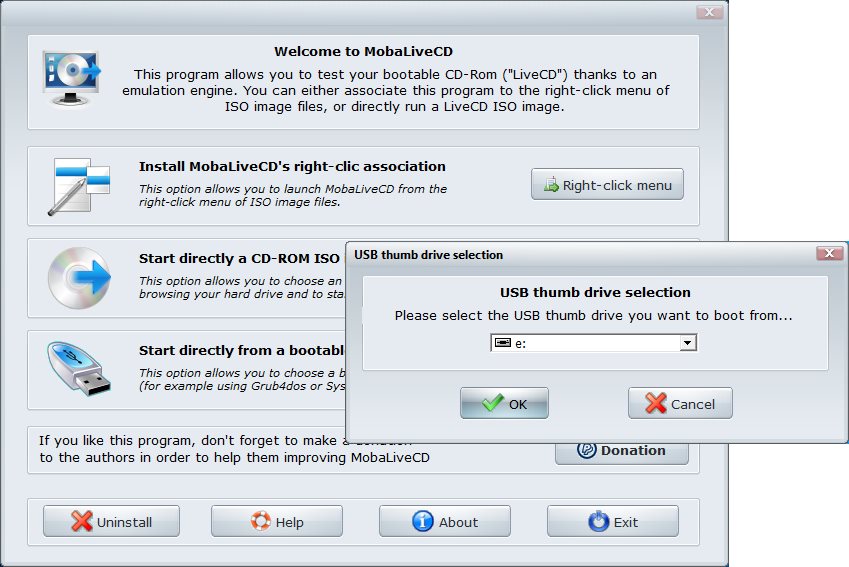The width and height of the screenshot is (849, 567).
Task: Click "This option allows you to launch MobaLiveCD" text
Action: [x=293, y=195]
